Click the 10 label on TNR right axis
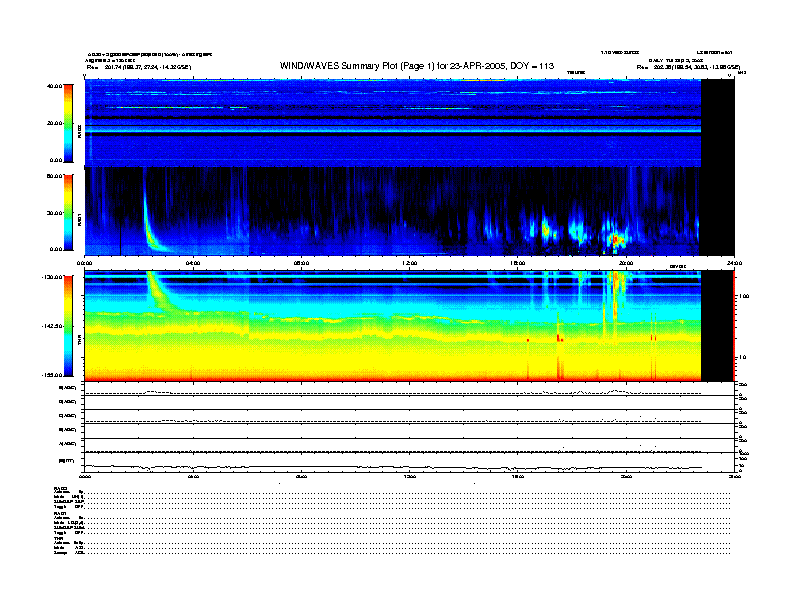The height and width of the screenshot is (612, 792). 742,358
